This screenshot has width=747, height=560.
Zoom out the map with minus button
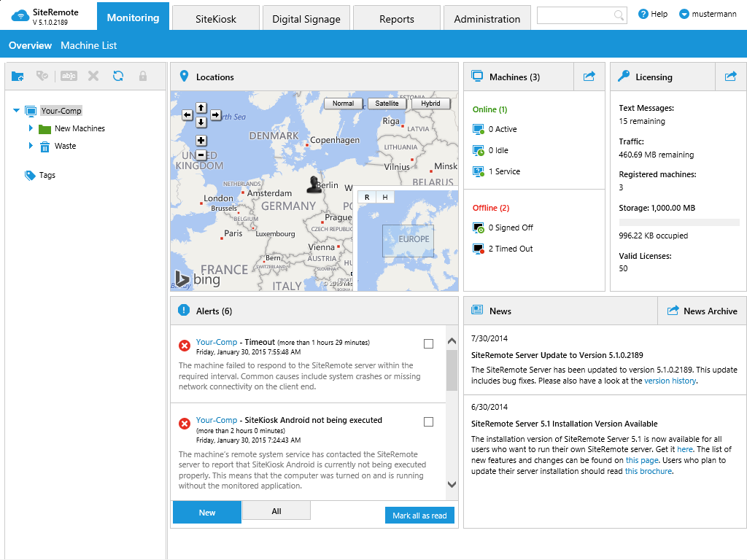201,155
